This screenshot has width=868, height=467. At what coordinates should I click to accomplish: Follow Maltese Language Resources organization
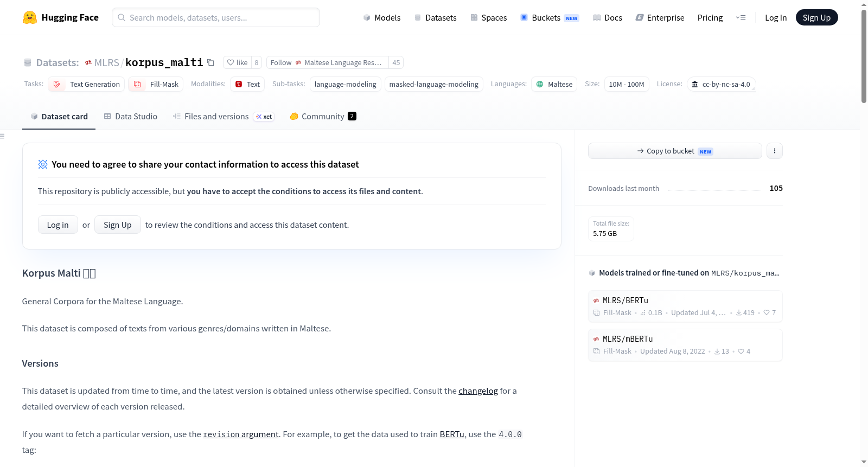point(328,62)
